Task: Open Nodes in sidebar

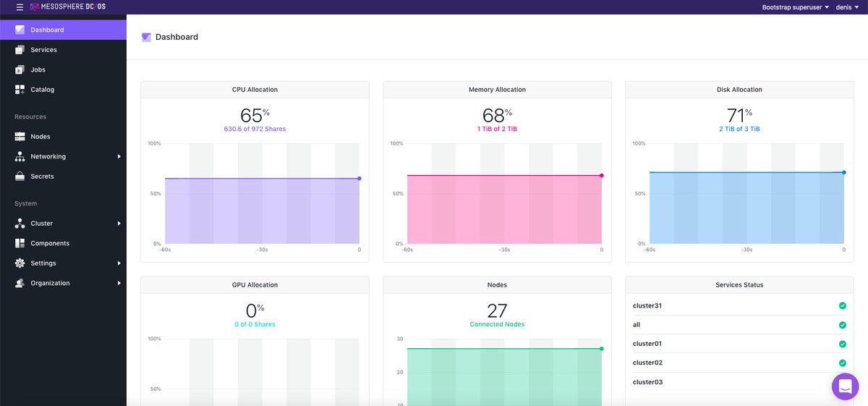Action: pyautogui.click(x=63, y=137)
